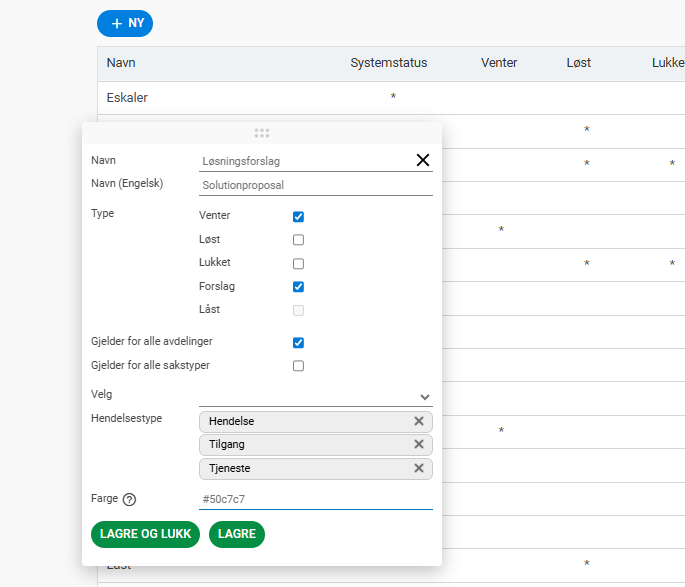This screenshot has height=587, width=685.
Task: Open the Velg dropdown list
Action: [x=424, y=397]
